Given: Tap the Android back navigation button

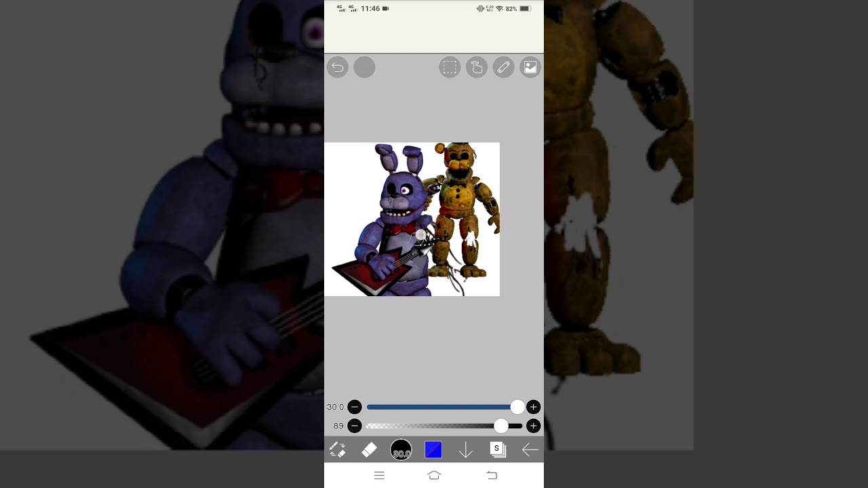Looking at the screenshot, I should click(492, 476).
